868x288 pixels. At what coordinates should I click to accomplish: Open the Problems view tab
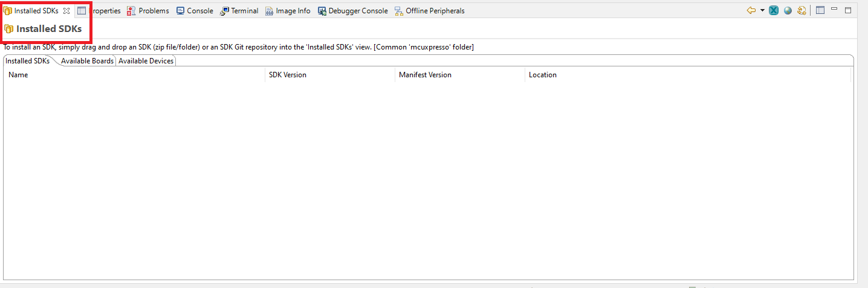(148, 11)
